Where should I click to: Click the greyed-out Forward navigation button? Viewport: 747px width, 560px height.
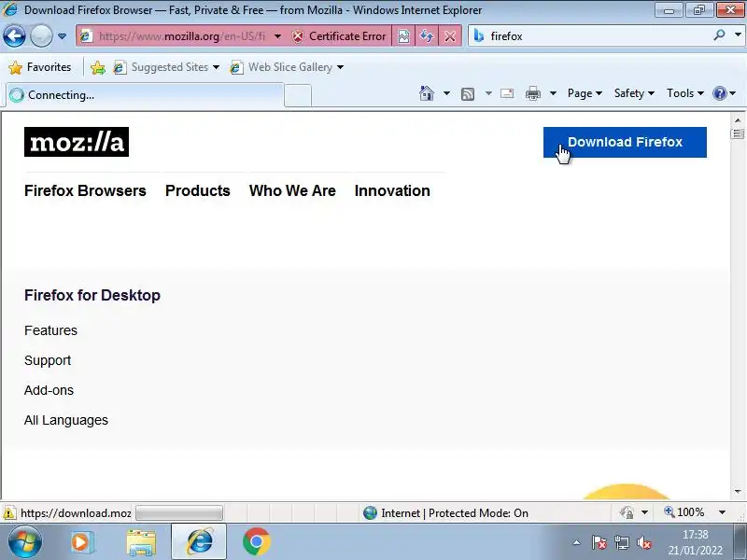coord(41,35)
